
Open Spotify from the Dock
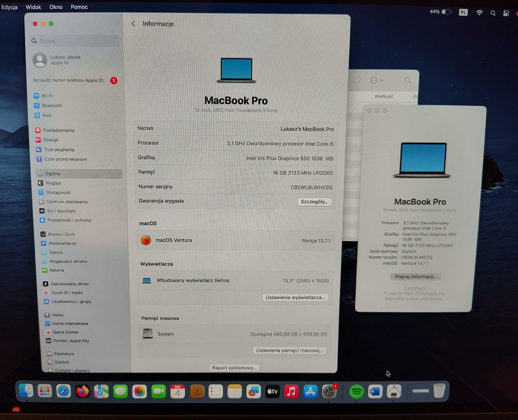356,391
